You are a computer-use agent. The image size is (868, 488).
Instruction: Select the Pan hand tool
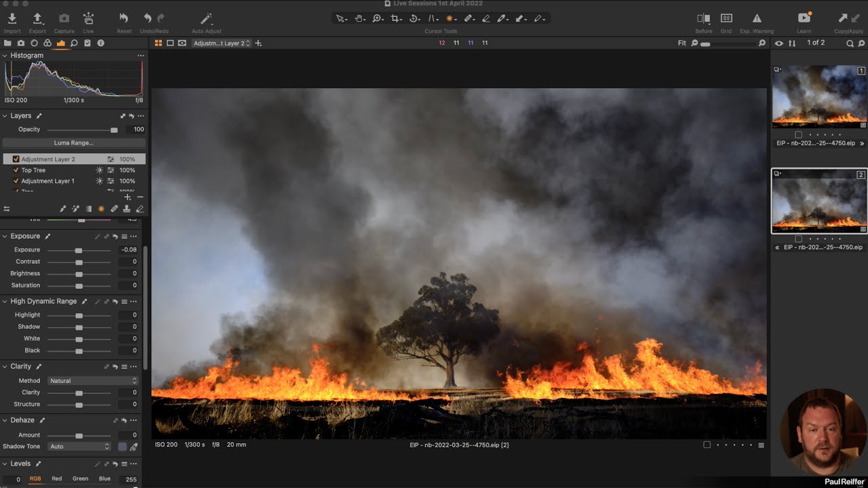[359, 19]
